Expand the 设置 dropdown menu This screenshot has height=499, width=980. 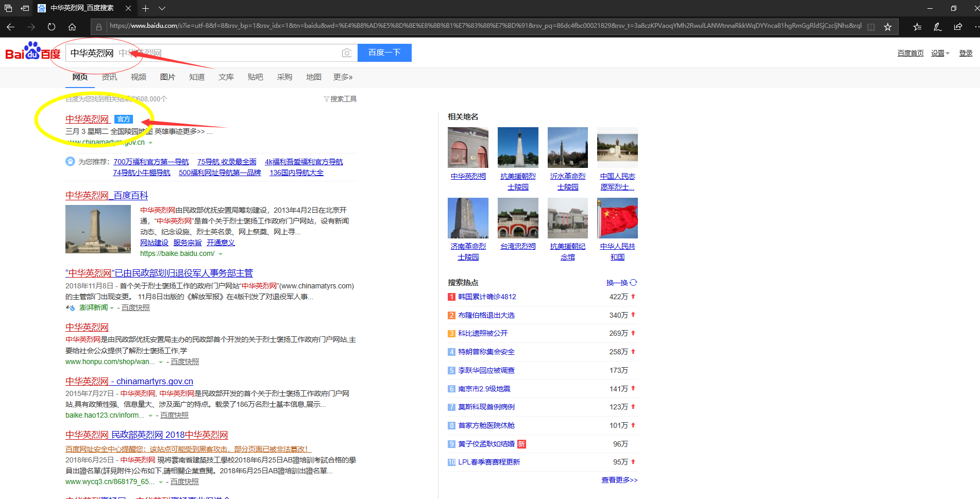(940, 53)
